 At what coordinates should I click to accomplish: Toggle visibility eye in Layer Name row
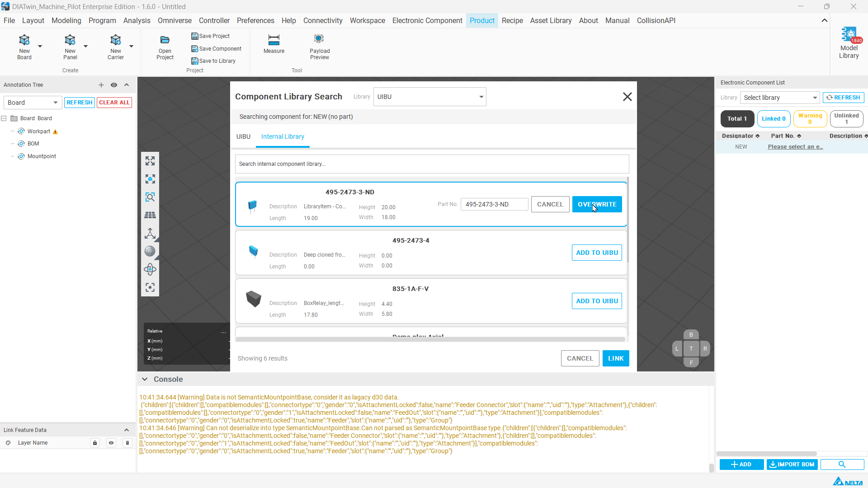click(x=111, y=443)
